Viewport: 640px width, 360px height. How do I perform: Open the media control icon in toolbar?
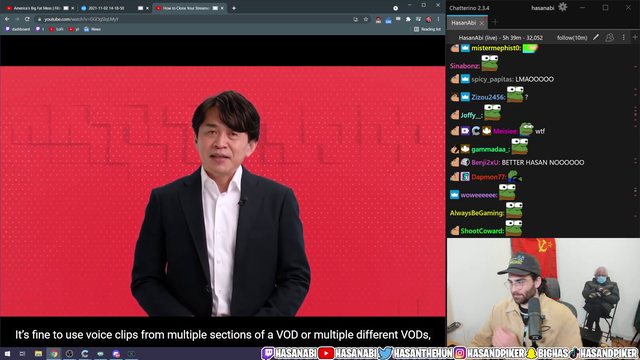(418, 19)
